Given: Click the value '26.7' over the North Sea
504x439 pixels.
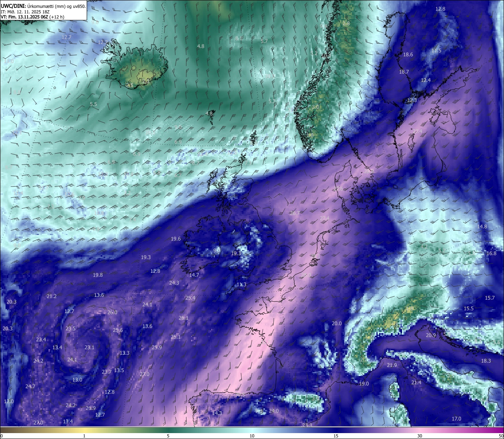Looking at the screenshot, I should click(295, 213).
